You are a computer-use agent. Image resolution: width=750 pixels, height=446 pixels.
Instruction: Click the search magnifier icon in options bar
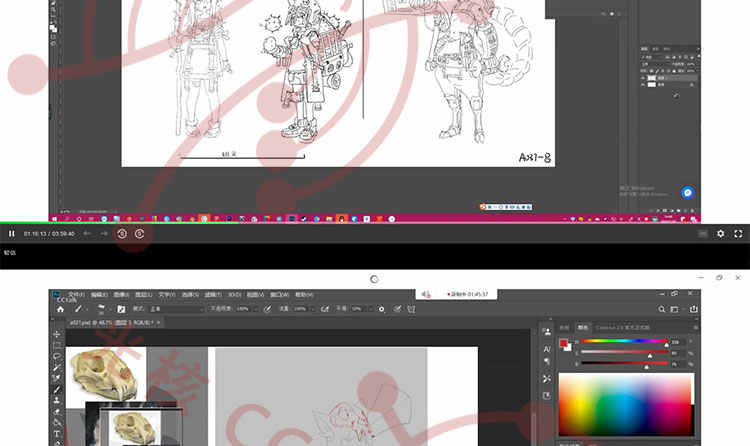point(662,309)
